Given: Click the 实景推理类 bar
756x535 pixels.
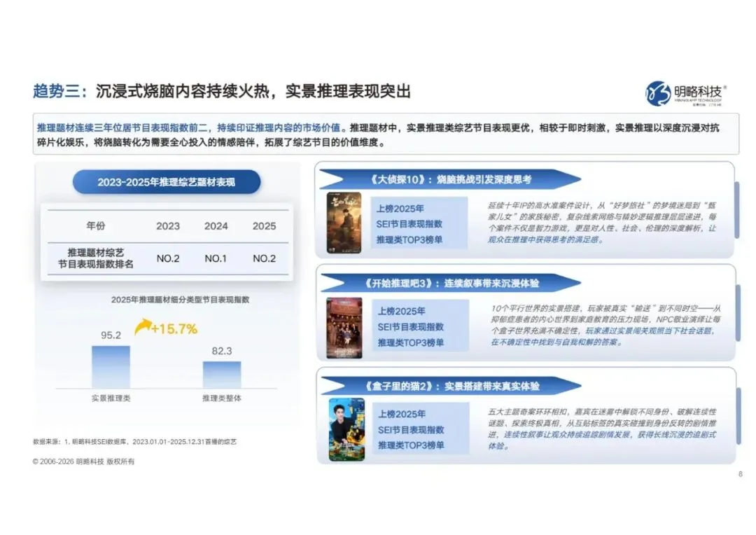Looking at the screenshot, I should (111, 367).
